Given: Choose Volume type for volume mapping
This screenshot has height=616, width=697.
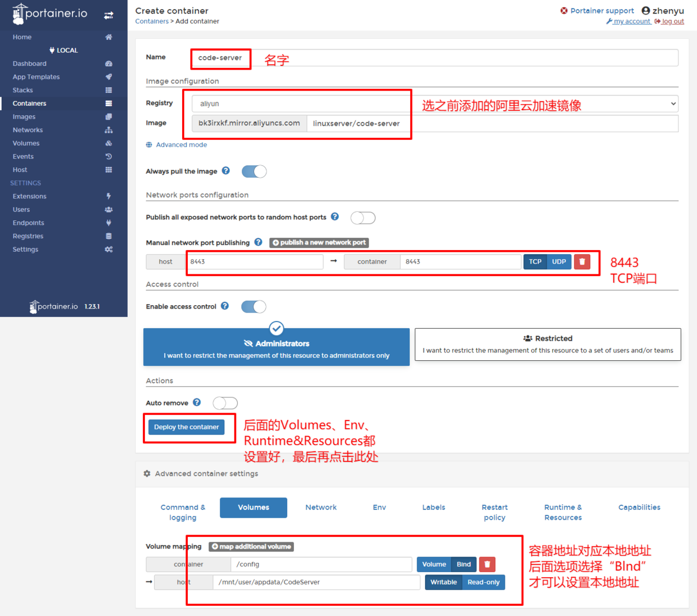Looking at the screenshot, I should coord(434,564).
